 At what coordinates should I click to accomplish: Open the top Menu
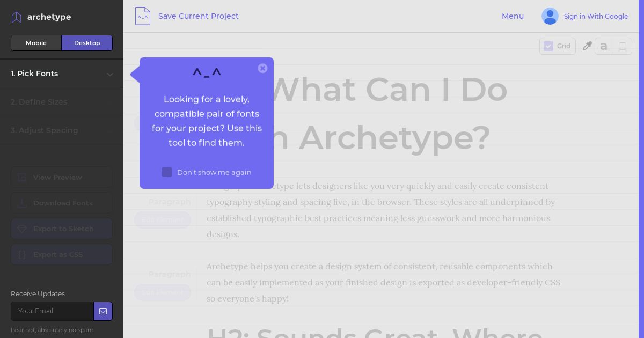(x=513, y=16)
